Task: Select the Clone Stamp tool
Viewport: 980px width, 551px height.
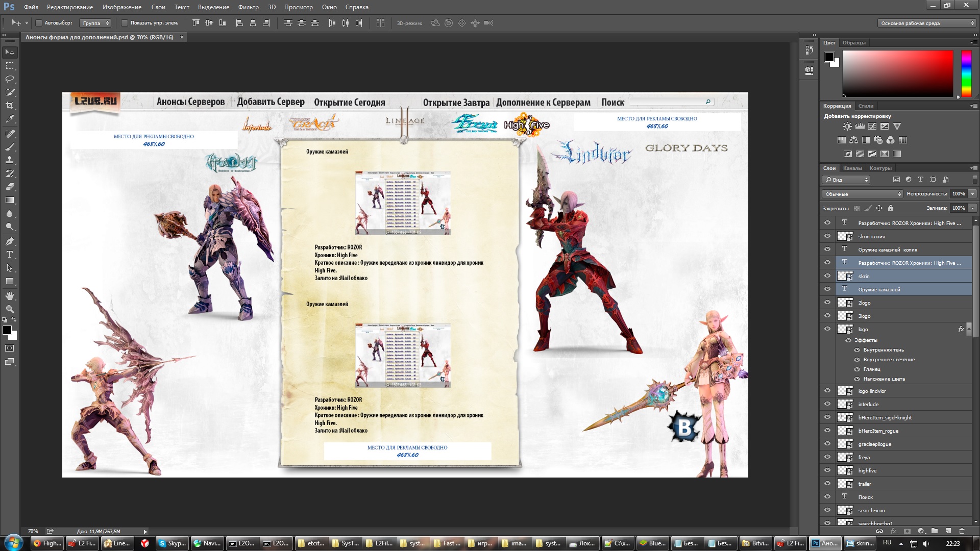Action: click(x=10, y=160)
